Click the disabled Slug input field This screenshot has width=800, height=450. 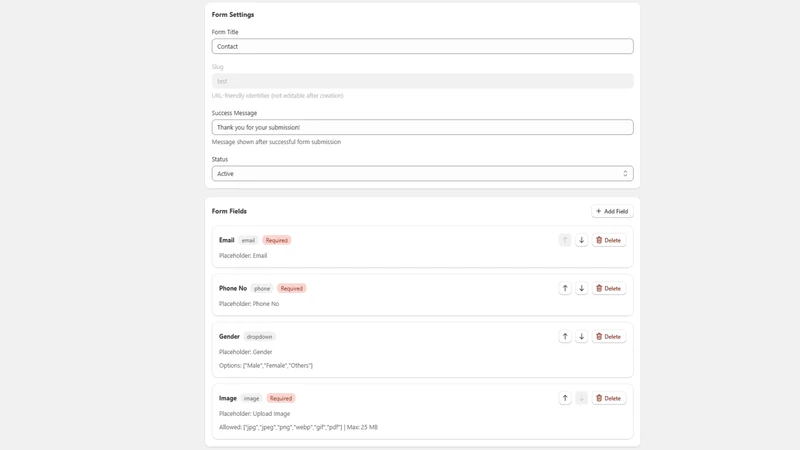tap(422, 81)
